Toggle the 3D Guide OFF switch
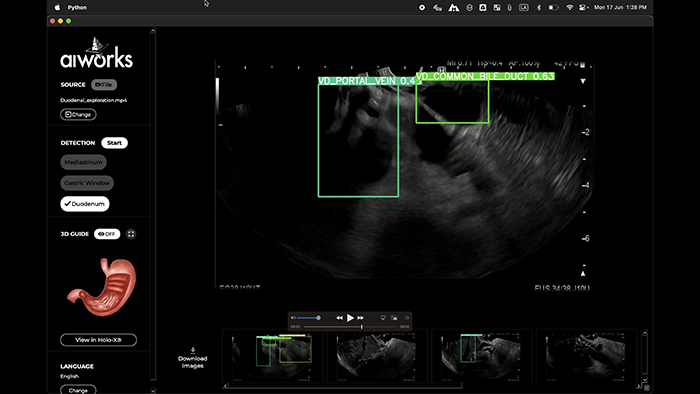The height and width of the screenshot is (394, 700). pos(107,234)
